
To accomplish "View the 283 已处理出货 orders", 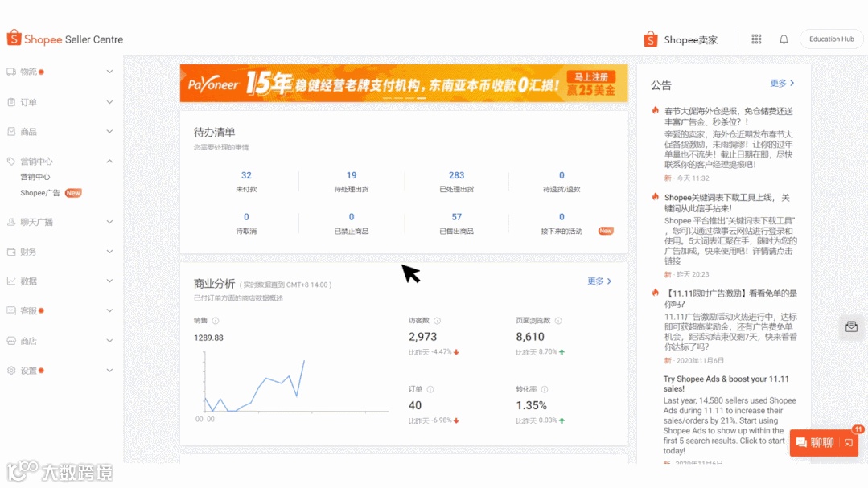I will tap(457, 182).
